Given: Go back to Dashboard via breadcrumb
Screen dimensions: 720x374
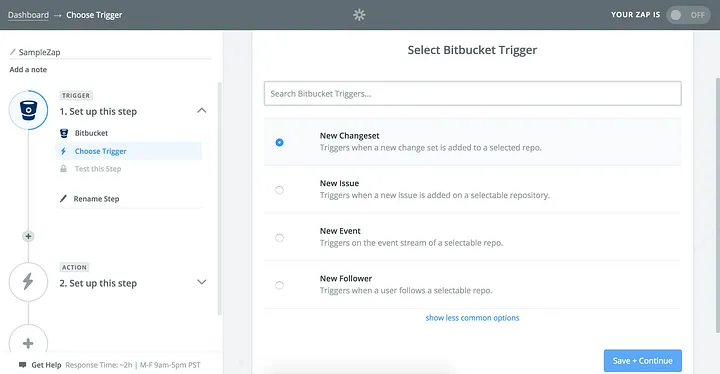Looking at the screenshot, I should click(28, 15).
